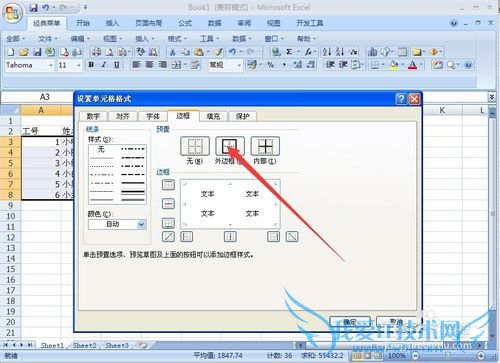Toggle the top border button
500x363 pixels.
point(168,185)
